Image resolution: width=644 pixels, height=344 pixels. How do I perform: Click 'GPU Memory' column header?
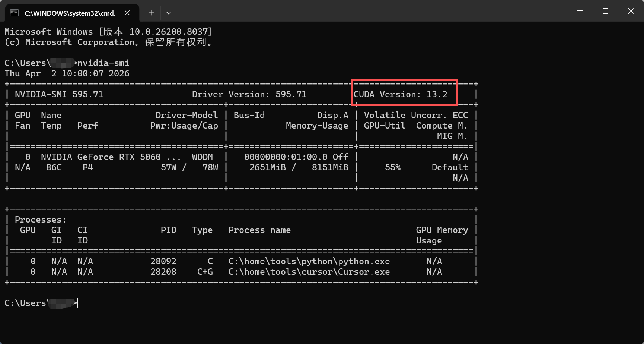(442, 230)
